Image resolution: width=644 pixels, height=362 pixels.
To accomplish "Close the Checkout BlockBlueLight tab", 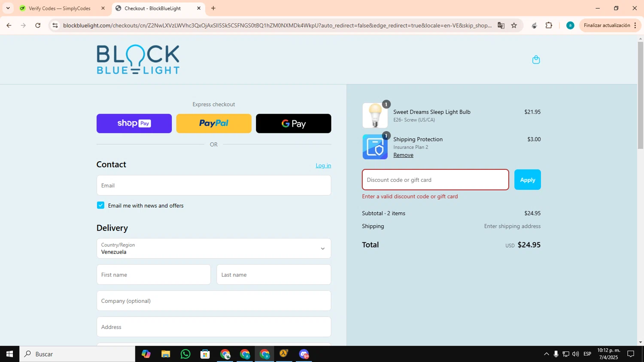I will 199,8.
